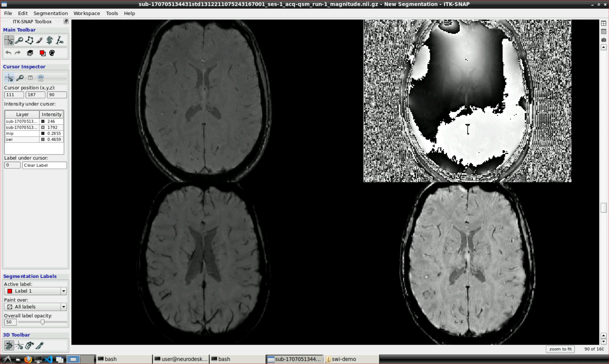Open the Label Editor red square icon
The width and height of the screenshot is (609, 364).
click(42, 53)
